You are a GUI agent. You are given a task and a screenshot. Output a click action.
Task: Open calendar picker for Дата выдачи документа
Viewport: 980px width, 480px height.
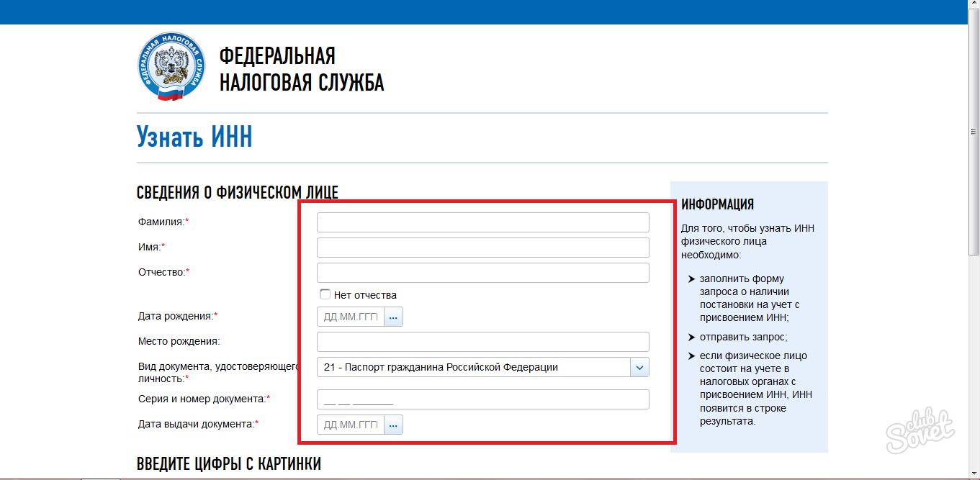[x=393, y=425]
